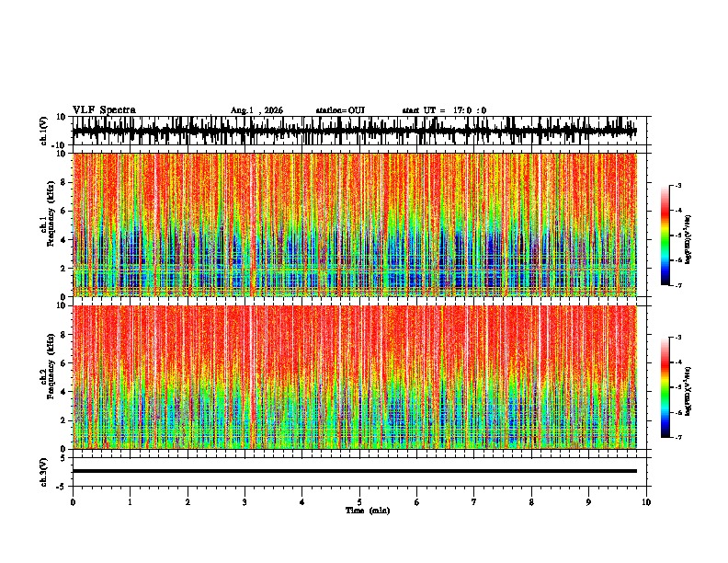Click time axis tick label '1'
Image resolution: width=728 pixels, height=563 pixels.
130,502
